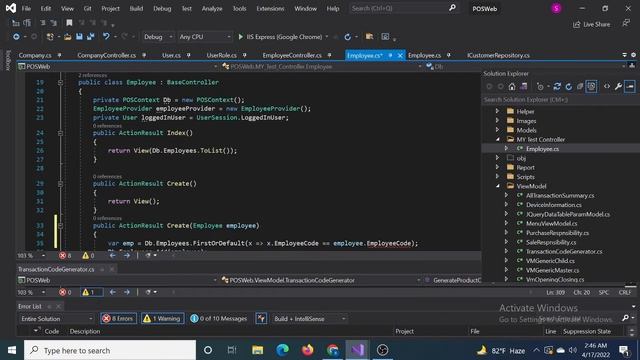Click Solution Explorer Home icon

pyautogui.click(x=512, y=87)
